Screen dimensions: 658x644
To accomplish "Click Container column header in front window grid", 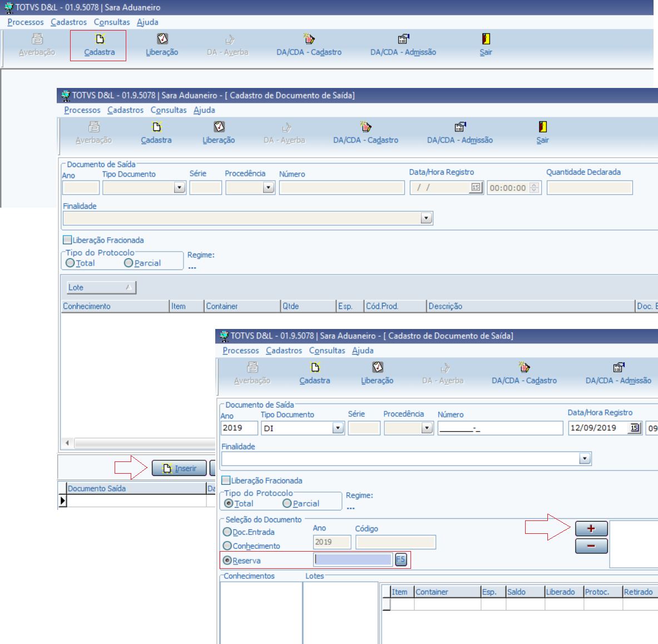I will point(447,592).
